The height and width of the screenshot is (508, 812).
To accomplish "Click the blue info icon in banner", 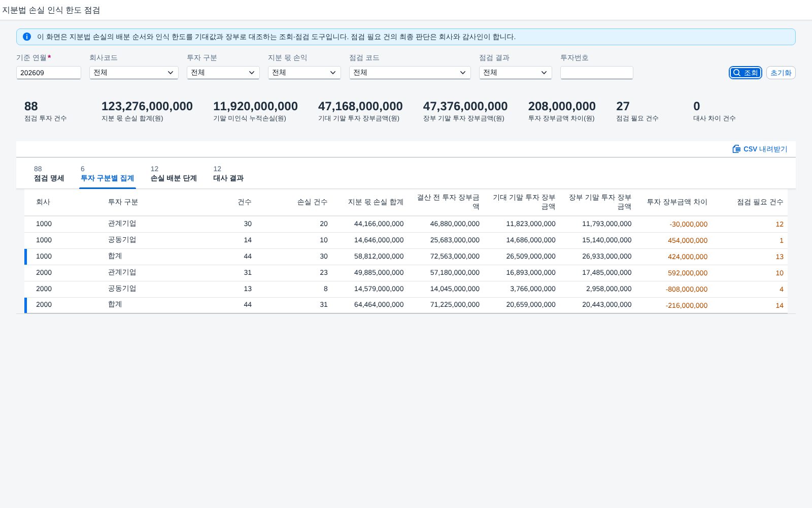I will (x=27, y=37).
